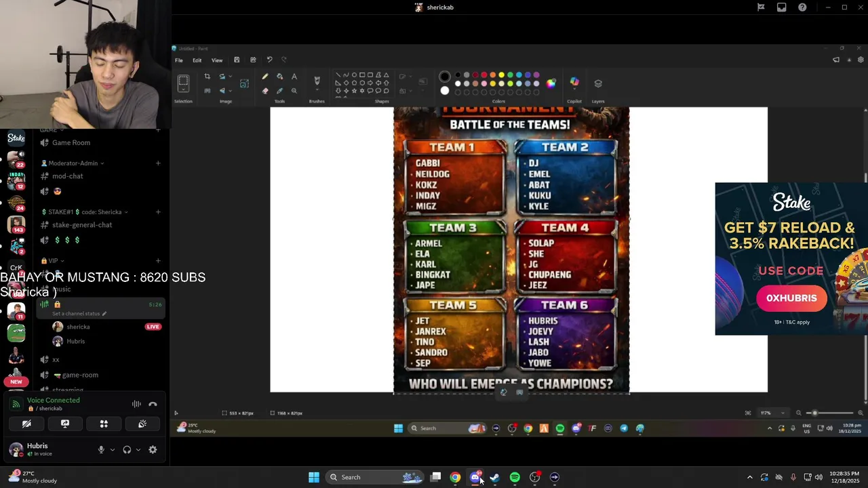Open the clock and date in taskbar
Viewport: 868px width, 488px height.
(844, 477)
